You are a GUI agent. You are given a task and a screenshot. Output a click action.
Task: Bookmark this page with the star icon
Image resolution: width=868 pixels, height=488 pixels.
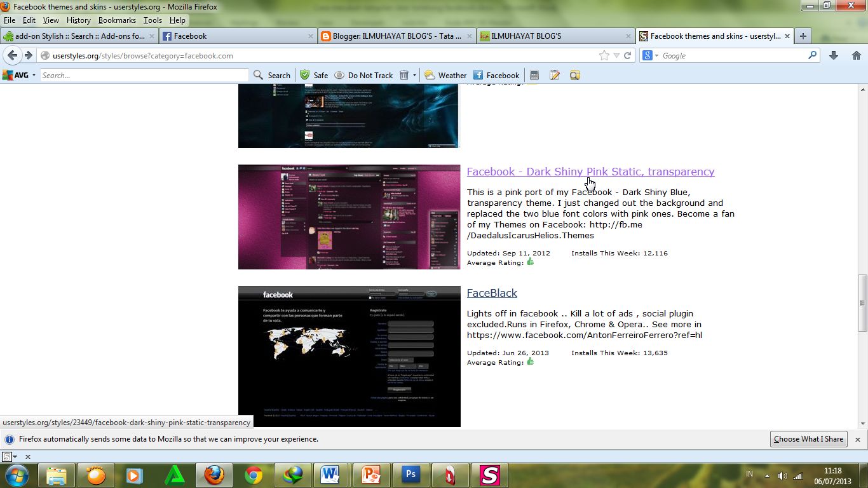604,55
